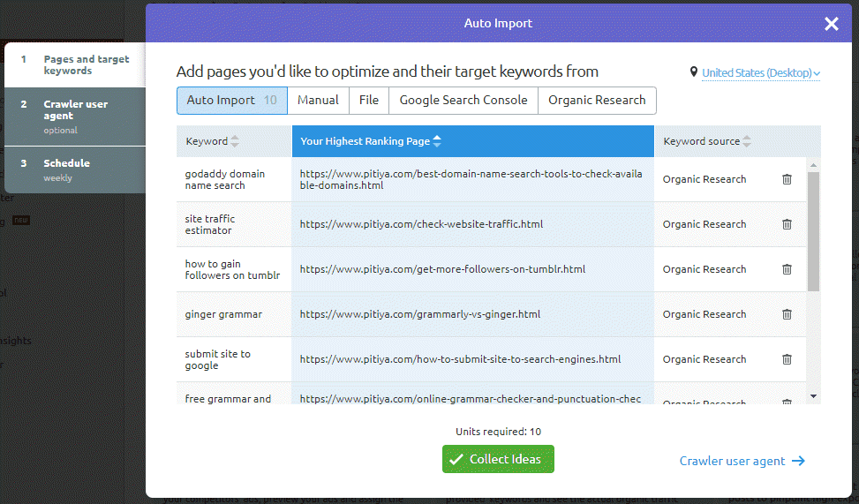The image size is (859, 504).
Task: Click the how-to-submit-site-to-search-engines.html URL
Action: (460, 359)
